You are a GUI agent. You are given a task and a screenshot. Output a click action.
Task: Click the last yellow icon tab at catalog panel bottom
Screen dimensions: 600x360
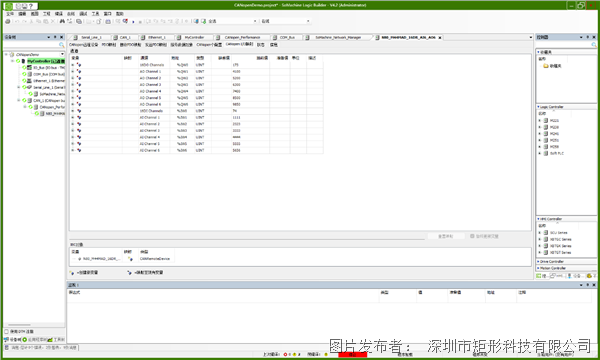tap(589, 275)
